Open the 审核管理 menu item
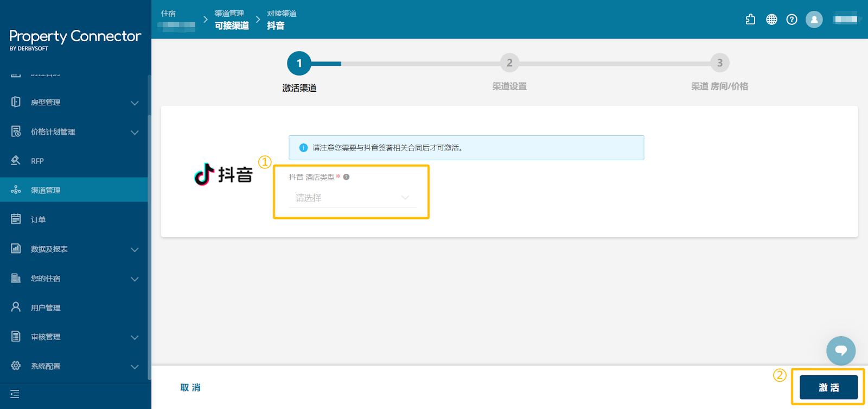This screenshot has width=868, height=409. point(74,337)
